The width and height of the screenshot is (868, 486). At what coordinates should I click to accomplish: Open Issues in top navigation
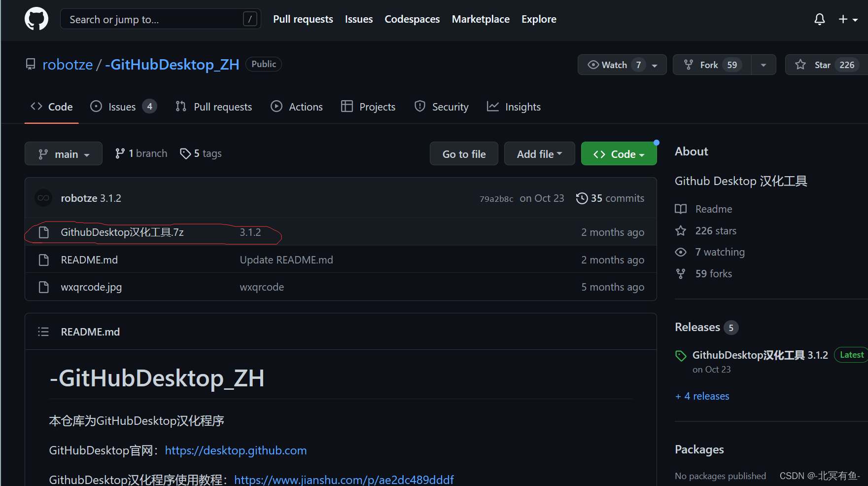pyautogui.click(x=359, y=19)
